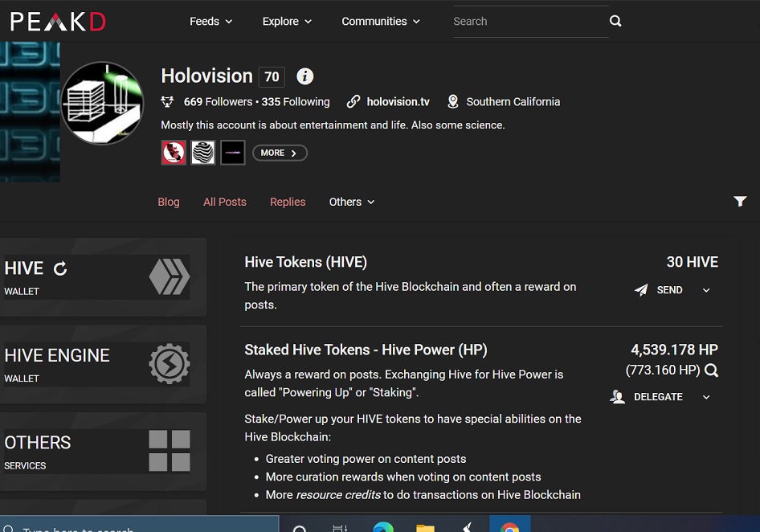The image size is (760, 532).
Task: Click the Hive logo icon
Action: pyautogui.click(x=170, y=277)
